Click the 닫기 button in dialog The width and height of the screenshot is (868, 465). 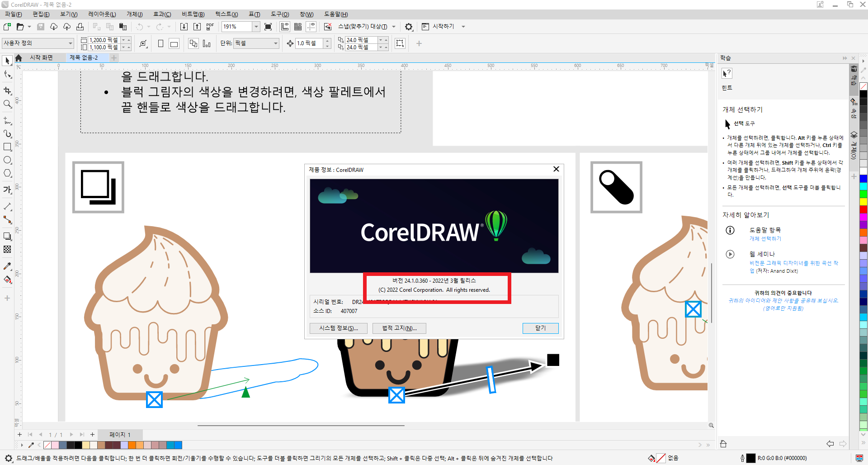[x=541, y=328]
